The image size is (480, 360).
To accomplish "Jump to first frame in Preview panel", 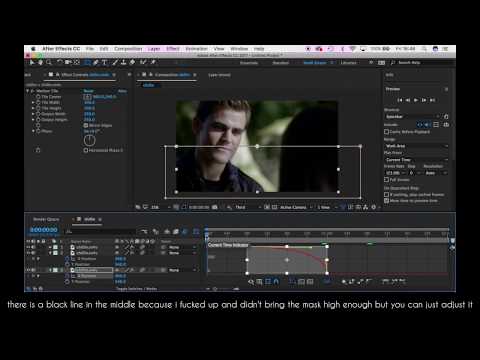I will [400, 100].
